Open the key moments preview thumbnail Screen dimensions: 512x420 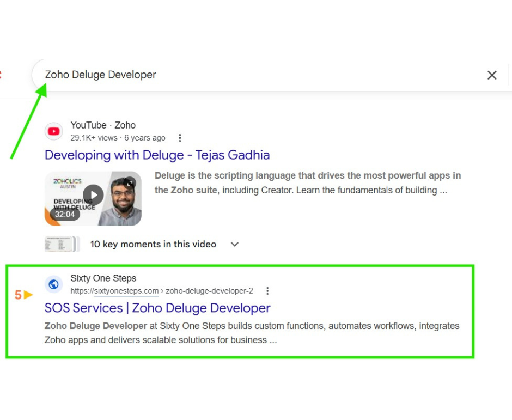[62, 244]
